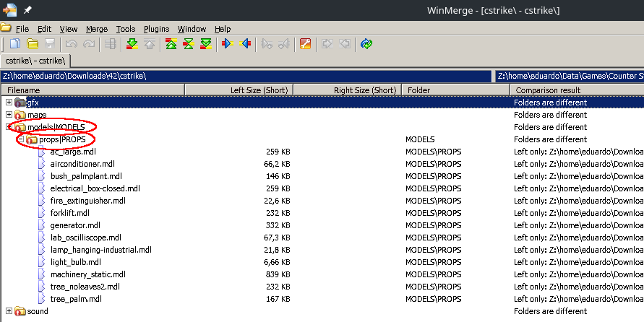Select the cstrike\ - cstrike\ tab
The height and width of the screenshot is (322, 644).
pos(35,61)
